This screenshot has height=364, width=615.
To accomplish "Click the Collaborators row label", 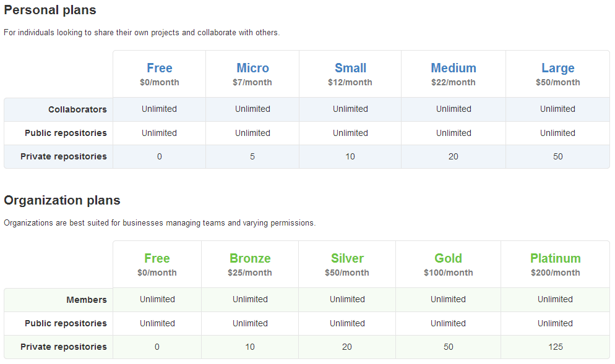I will (x=77, y=109).
